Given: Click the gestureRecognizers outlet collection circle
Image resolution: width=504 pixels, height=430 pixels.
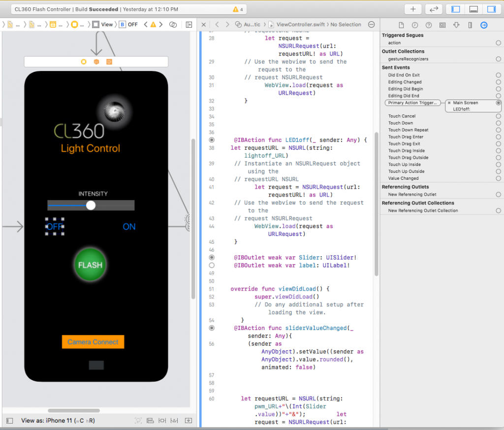Looking at the screenshot, I should pyautogui.click(x=498, y=59).
